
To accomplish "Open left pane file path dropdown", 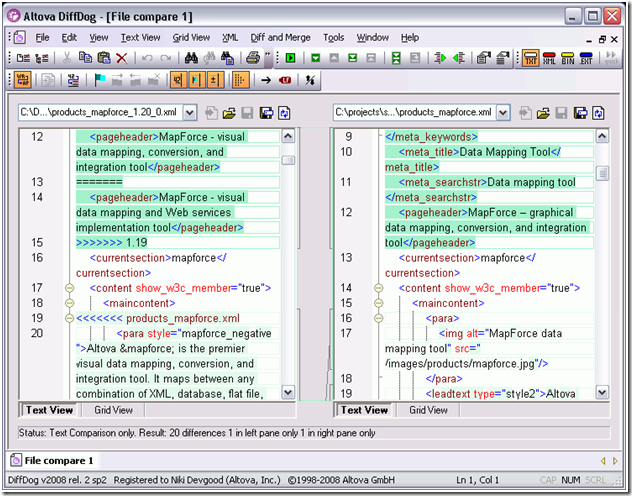I will (191, 113).
